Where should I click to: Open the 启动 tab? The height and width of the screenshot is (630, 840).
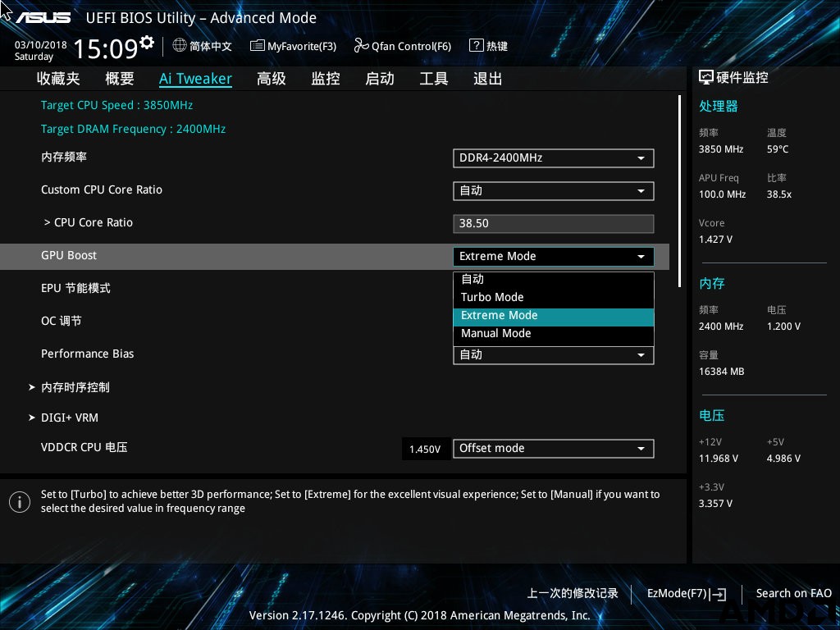coord(380,79)
